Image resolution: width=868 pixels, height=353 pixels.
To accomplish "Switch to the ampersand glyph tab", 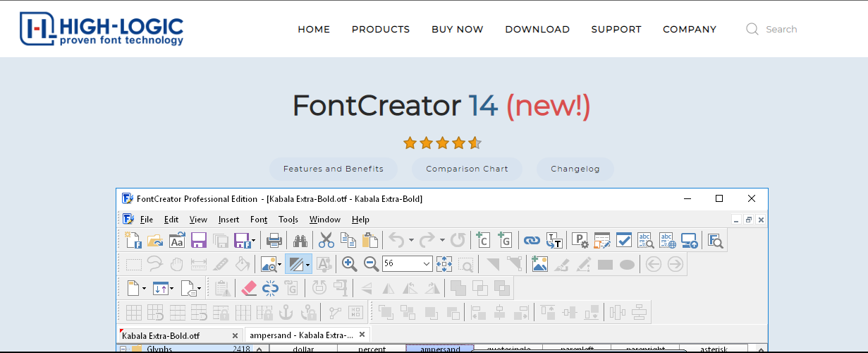I will click(307, 335).
